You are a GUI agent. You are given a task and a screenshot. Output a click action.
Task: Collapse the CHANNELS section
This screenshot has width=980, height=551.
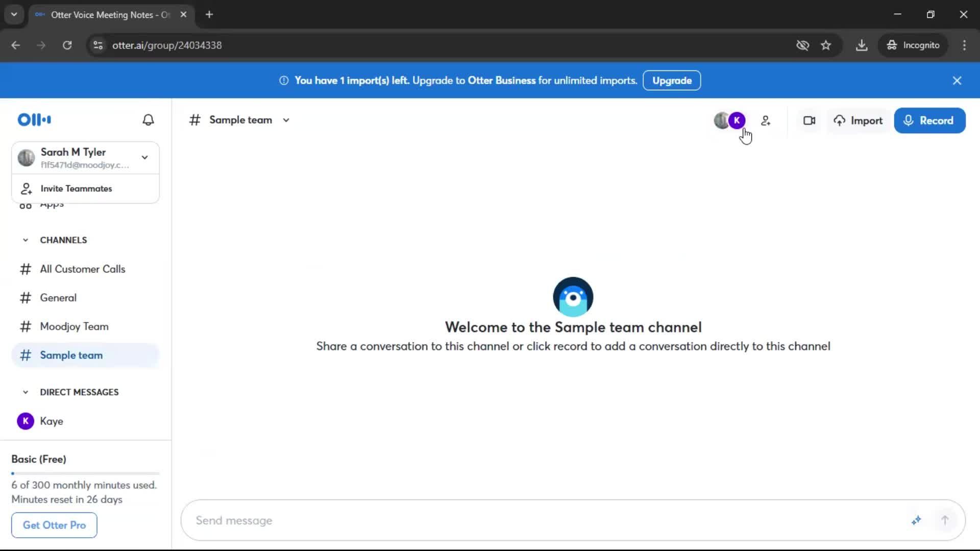pyautogui.click(x=26, y=240)
